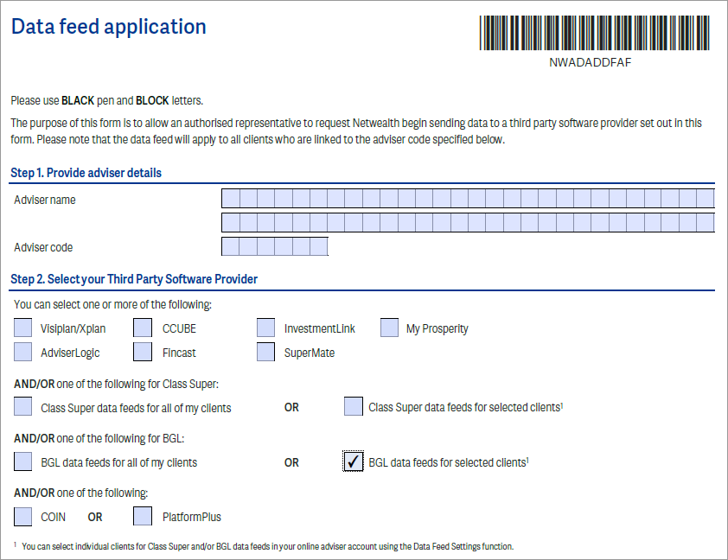Image resolution: width=728 pixels, height=560 pixels.
Task: Click the second Adviser name row
Action: point(467,222)
